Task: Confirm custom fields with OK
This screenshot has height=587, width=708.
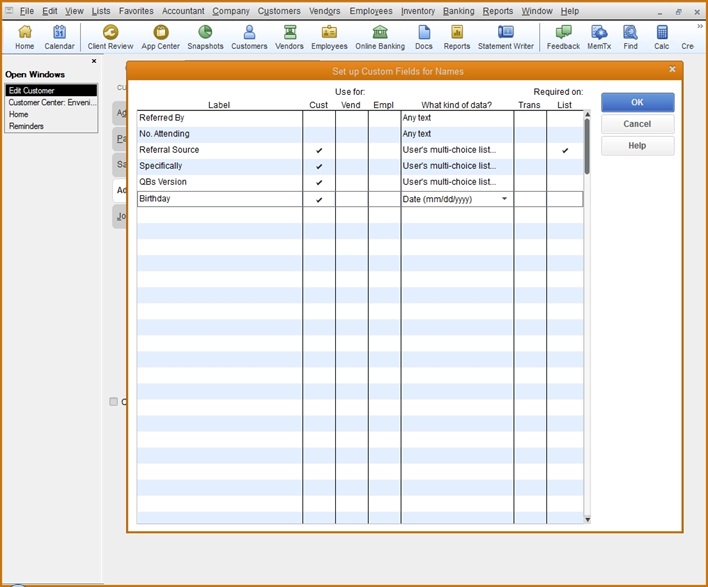Action: tap(637, 102)
